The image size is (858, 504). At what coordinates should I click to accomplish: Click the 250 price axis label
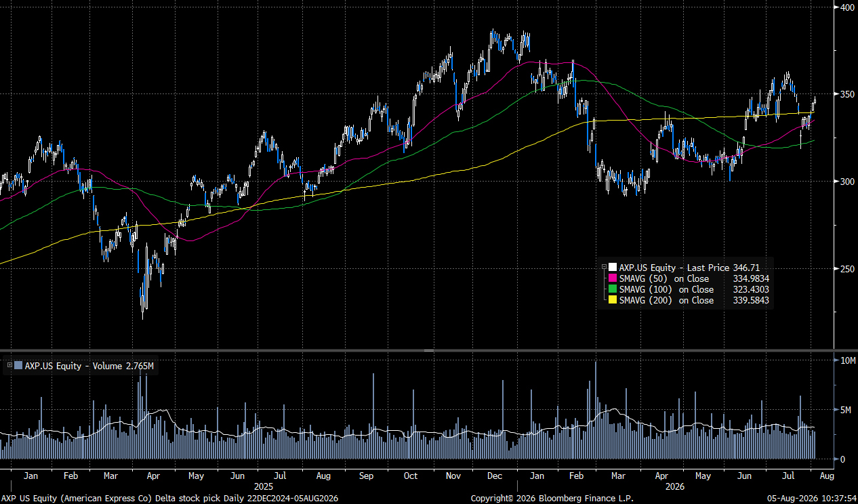tap(846, 269)
